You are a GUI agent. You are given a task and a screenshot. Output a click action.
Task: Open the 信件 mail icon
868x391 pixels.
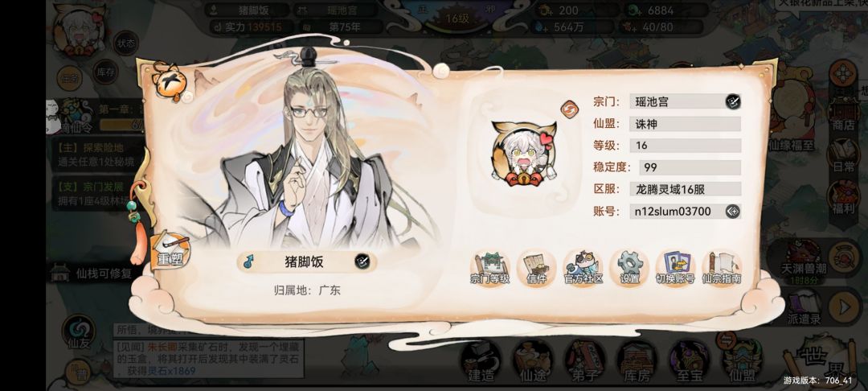(536, 268)
